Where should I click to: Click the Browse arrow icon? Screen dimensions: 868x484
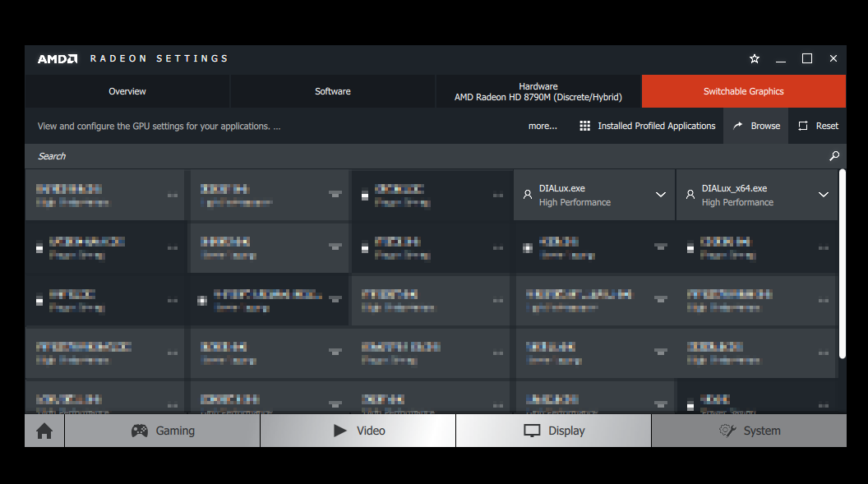pyautogui.click(x=737, y=126)
